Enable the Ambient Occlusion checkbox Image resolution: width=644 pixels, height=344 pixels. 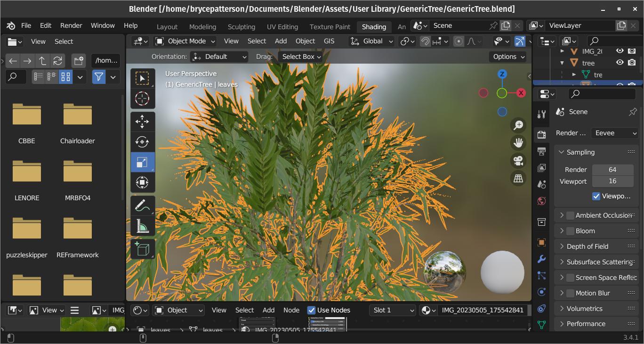570,215
